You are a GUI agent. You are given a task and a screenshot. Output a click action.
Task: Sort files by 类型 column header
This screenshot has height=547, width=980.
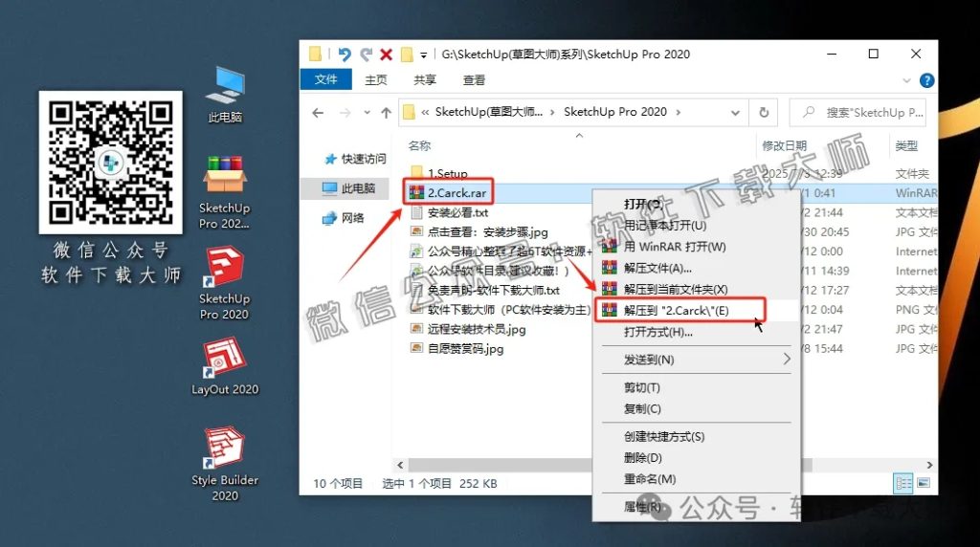[906, 145]
